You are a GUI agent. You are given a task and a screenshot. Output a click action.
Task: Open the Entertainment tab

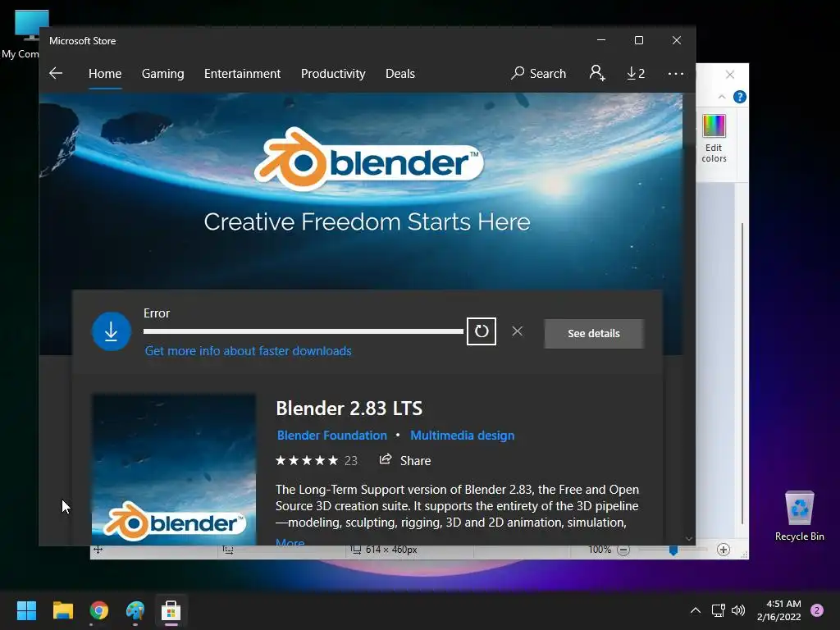(242, 73)
